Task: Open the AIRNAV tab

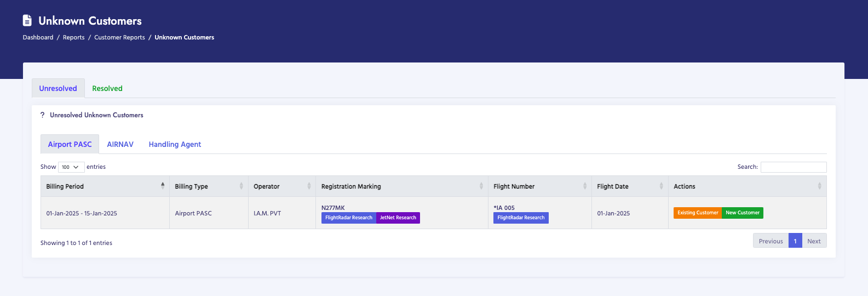Action: click(x=120, y=144)
